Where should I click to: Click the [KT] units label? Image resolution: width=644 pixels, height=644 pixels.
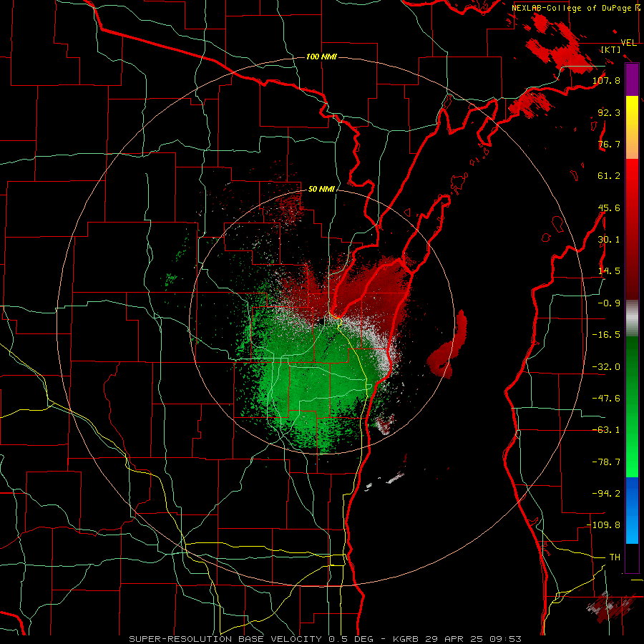point(611,49)
